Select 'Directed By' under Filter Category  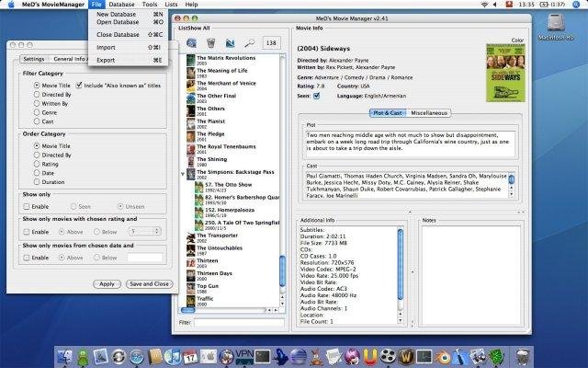coord(37,94)
